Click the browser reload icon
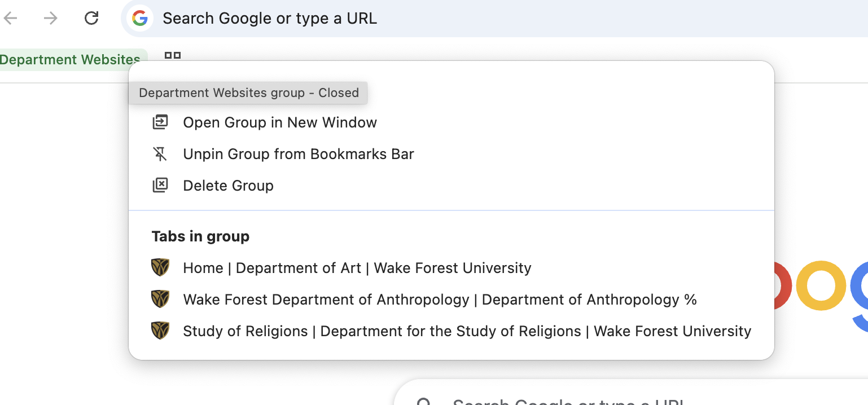 pyautogui.click(x=91, y=17)
